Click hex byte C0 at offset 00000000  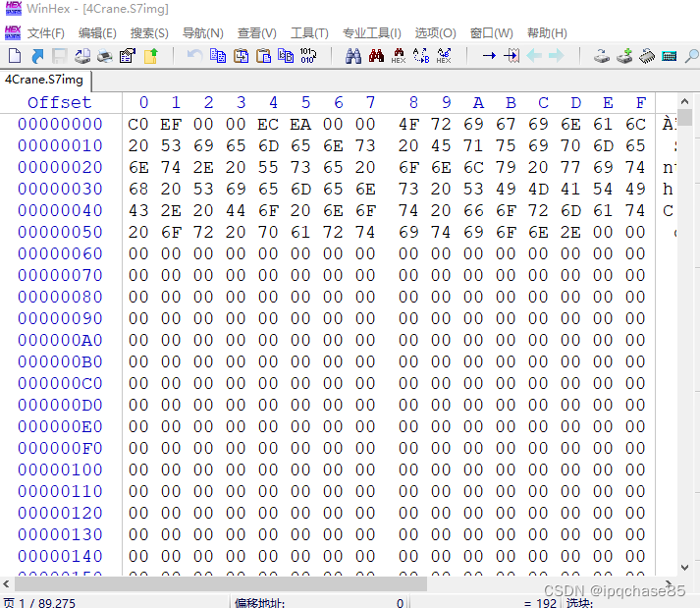coord(138,124)
